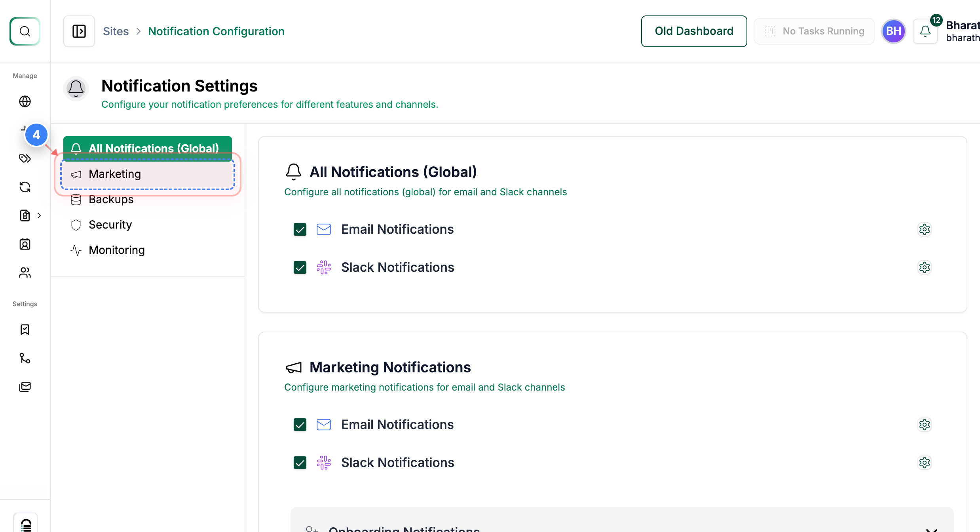This screenshot has width=980, height=532.
Task: Open the search magnifier at top left
Action: pyautogui.click(x=25, y=31)
